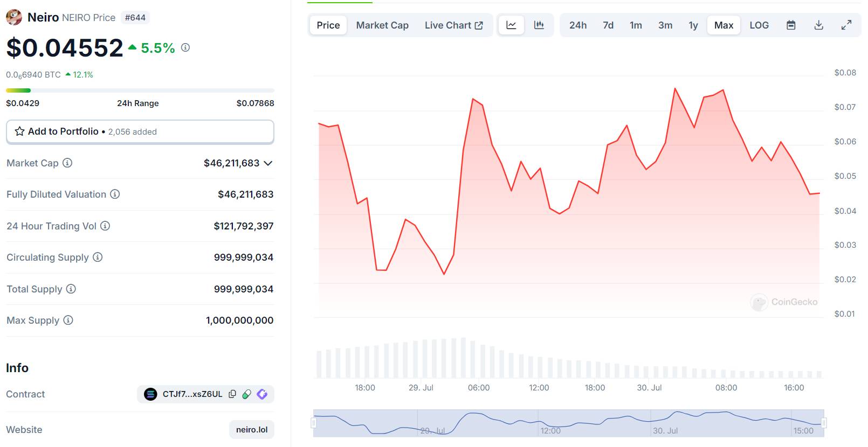
Task: Switch to line chart view icon
Action: tap(511, 25)
